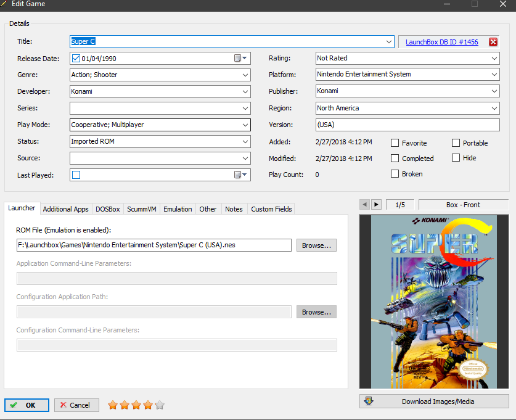
Task: Remove LaunchBox DB ID with red X icon
Action: pyautogui.click(x=493, y=42)
